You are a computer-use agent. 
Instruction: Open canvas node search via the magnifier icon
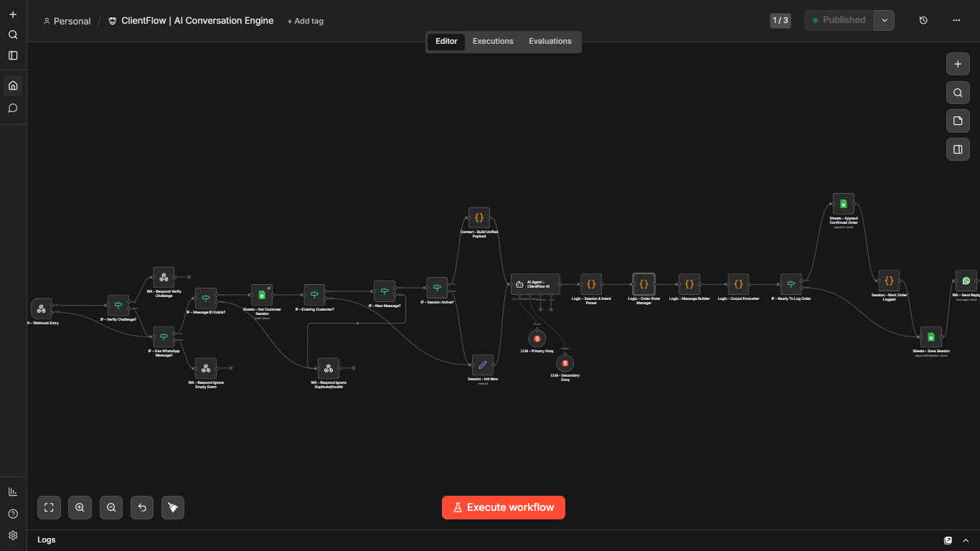958,92
